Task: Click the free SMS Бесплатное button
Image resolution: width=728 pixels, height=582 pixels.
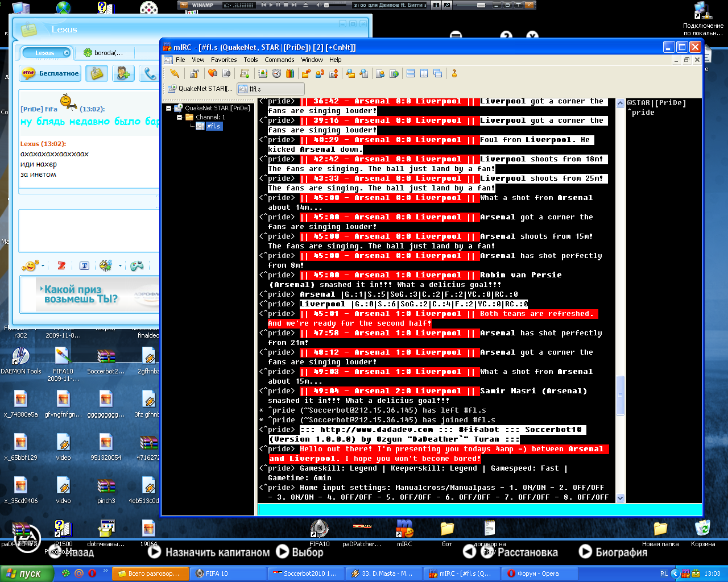Action: (x=51, y=73)
